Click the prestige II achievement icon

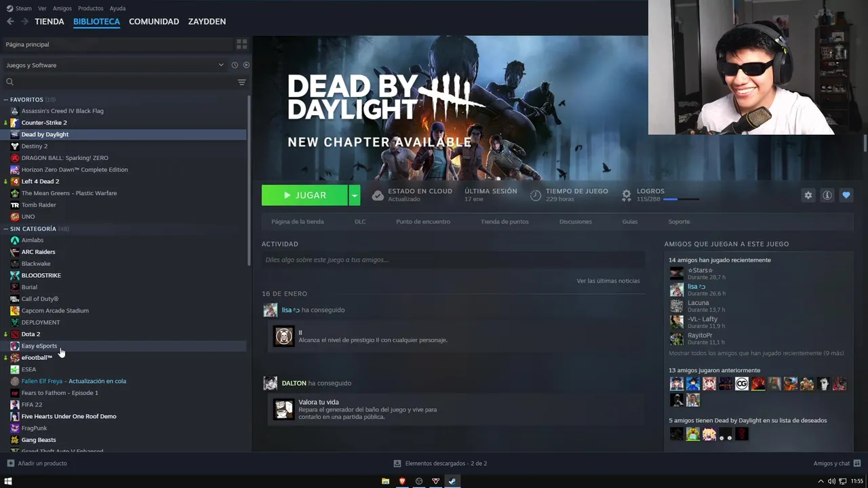tap(283, 336)
